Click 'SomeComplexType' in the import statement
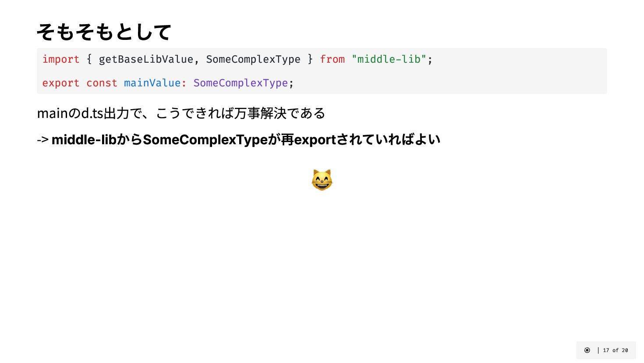The height and width of the screenshot is (363, 644). (253, 59)
